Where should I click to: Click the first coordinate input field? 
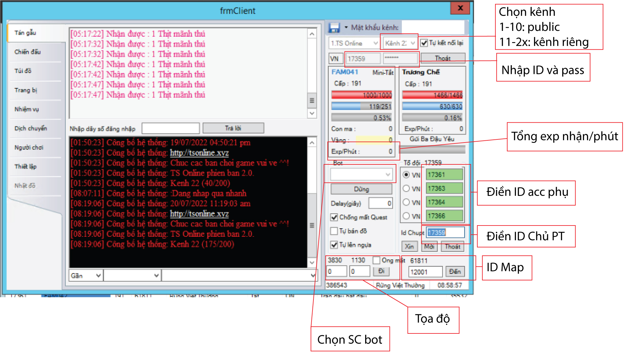click(336, 271)
